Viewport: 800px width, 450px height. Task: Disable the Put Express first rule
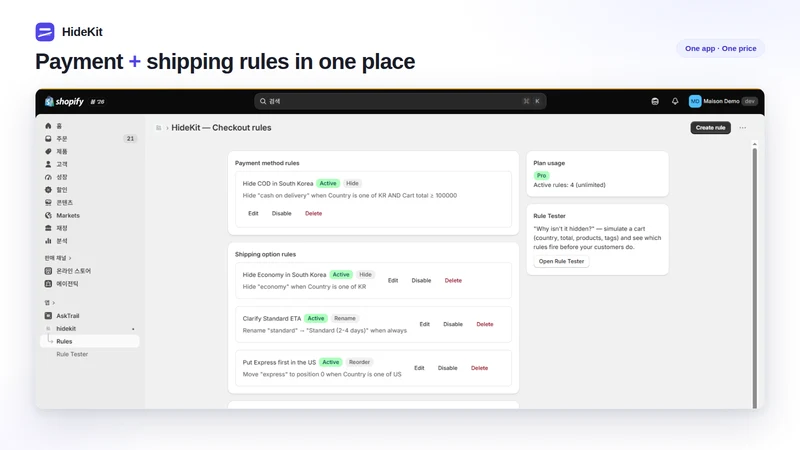(447, 368)
